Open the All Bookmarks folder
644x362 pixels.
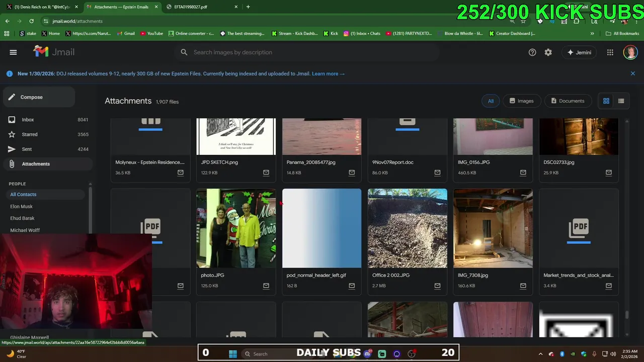click(622, 33)
